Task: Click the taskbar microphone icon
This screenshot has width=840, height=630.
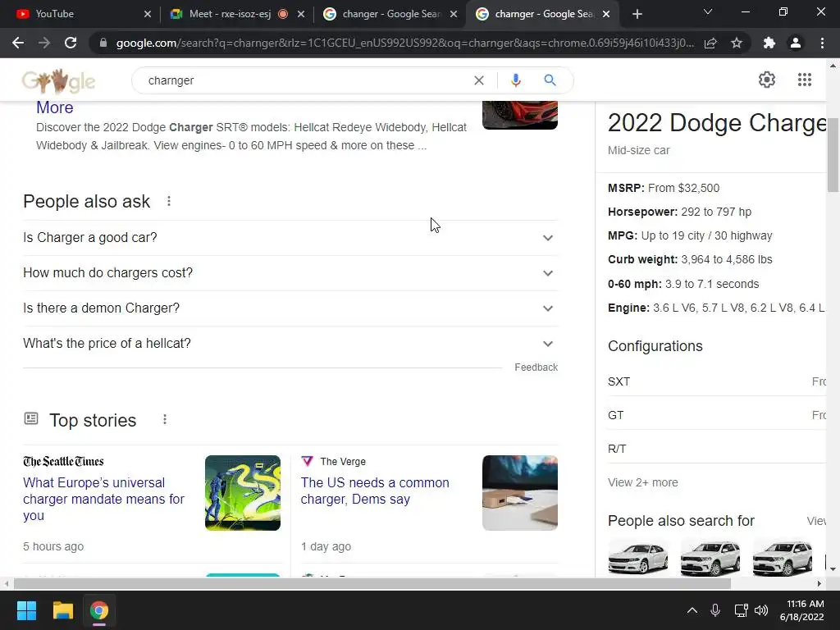Action: [x=715, y=610]
